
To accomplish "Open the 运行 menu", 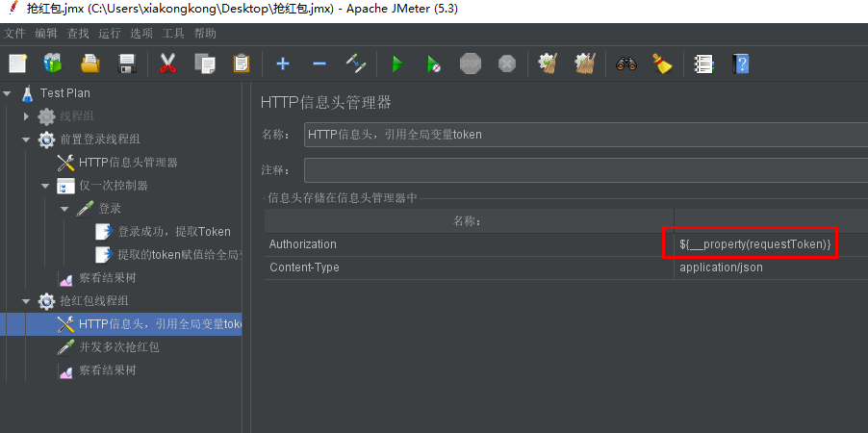I will 110,34.
